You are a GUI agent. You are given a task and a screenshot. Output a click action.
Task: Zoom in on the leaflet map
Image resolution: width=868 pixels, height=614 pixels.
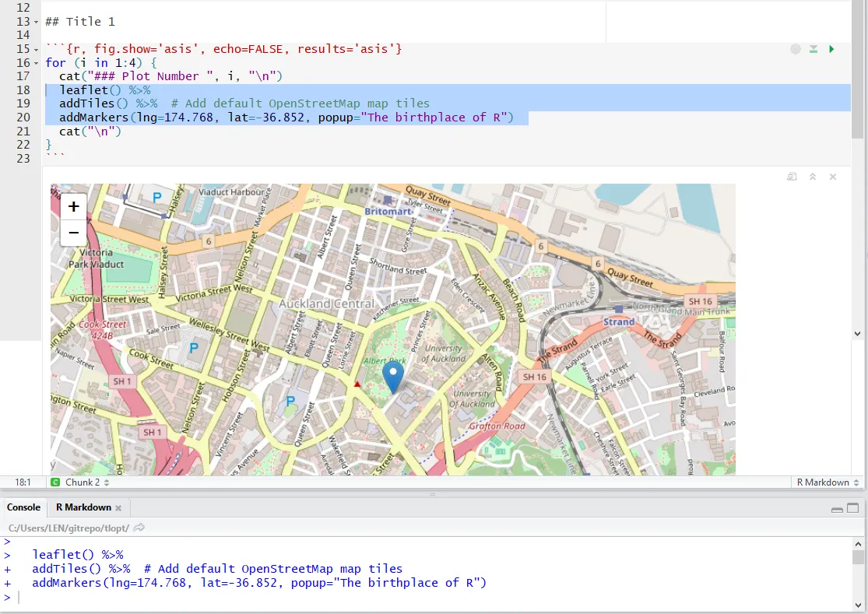(x=74, y=206)
